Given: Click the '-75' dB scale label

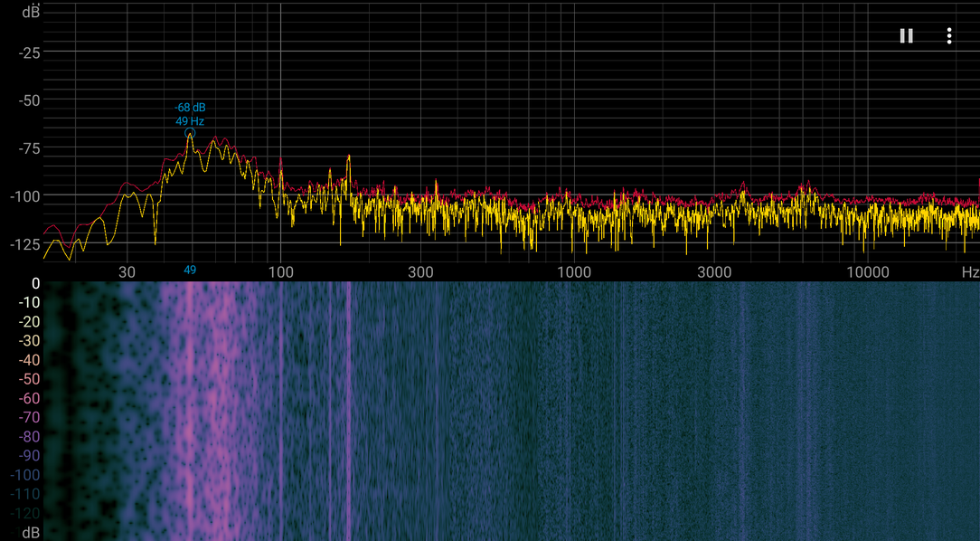Looking at the screenshot, I should 29,149.
